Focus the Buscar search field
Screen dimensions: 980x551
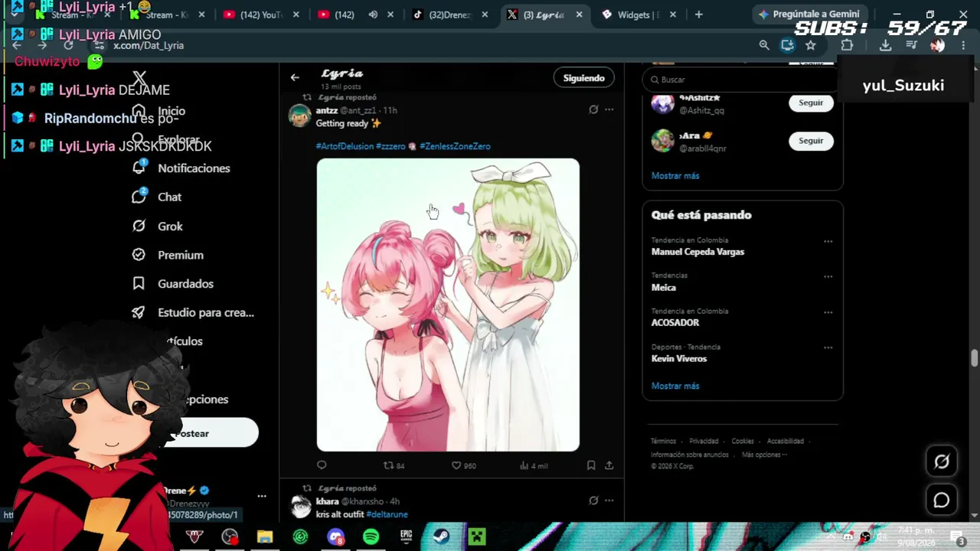[741, 80]
